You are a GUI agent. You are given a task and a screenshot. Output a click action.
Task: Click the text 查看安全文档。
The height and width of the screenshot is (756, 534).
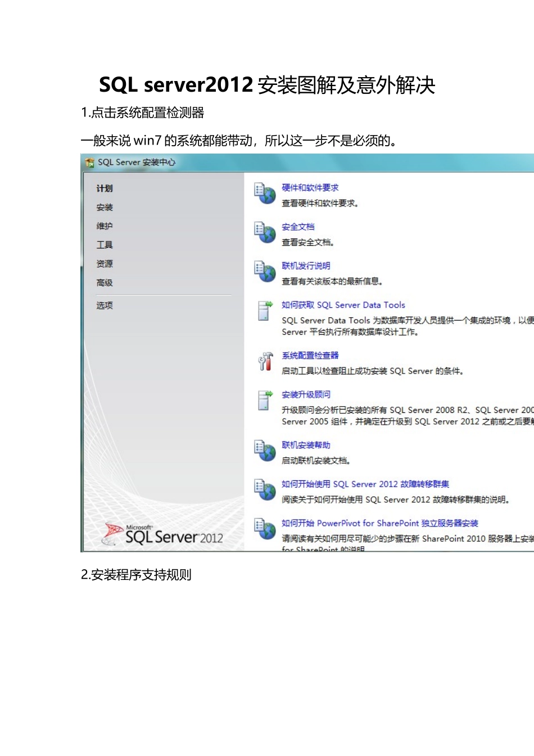coord(308,242)
